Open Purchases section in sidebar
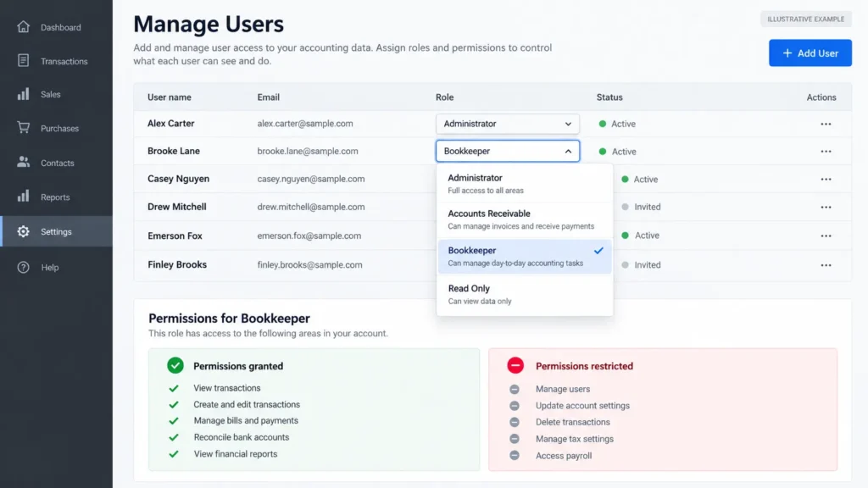 (56, 128)
